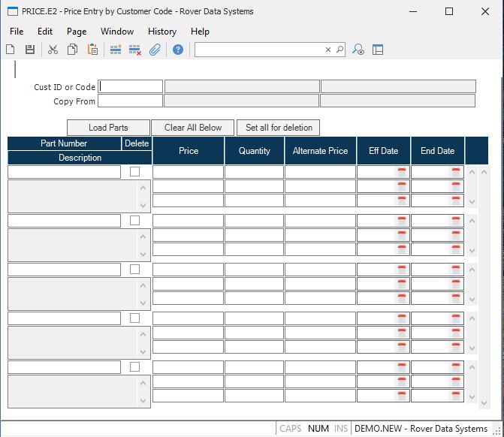The height and width of the screenshot is (437, 504).
Task: Click the Set all for deletion button
Action: (279, 128)
